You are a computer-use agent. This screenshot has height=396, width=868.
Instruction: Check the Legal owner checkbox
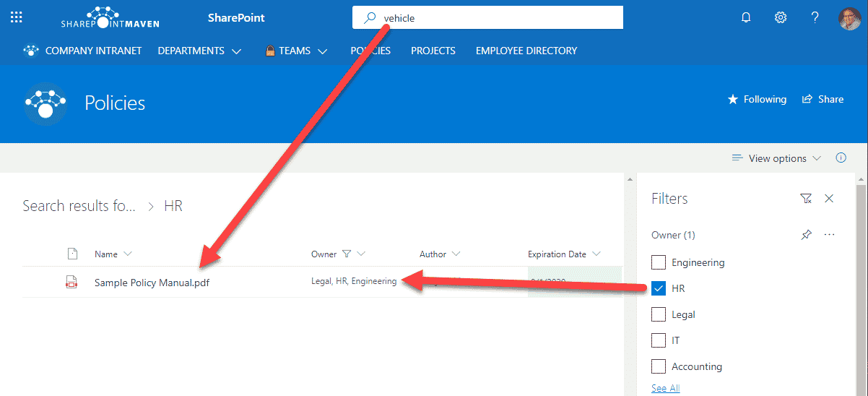click(x=658, y=314)
